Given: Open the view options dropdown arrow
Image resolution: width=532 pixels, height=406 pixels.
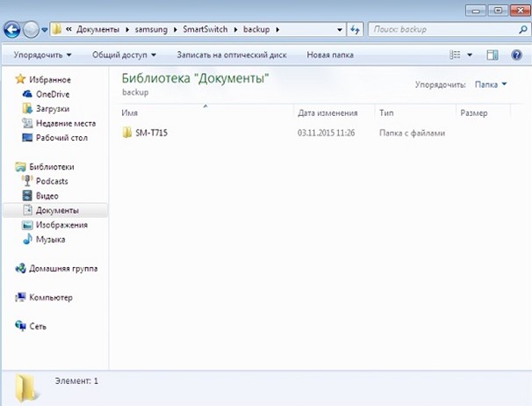Looking at the screenshot, I should pos(470,54).
